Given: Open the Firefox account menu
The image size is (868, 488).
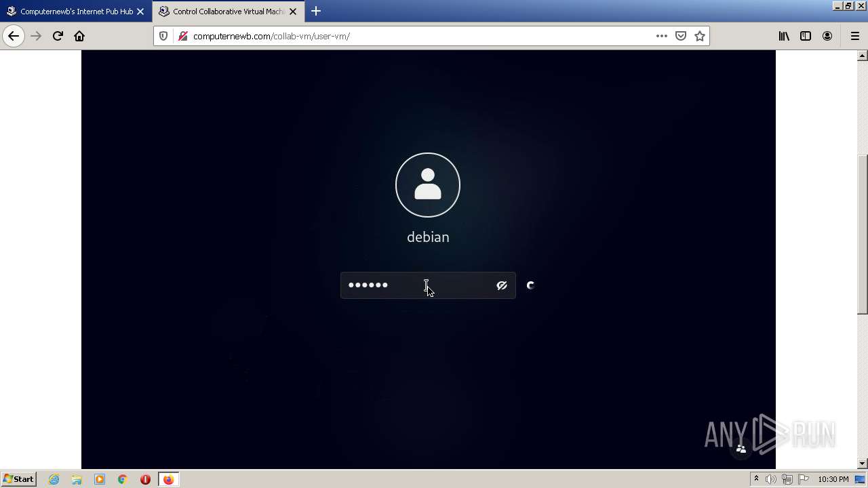Looking at the screenshot, I should (827, 36).
